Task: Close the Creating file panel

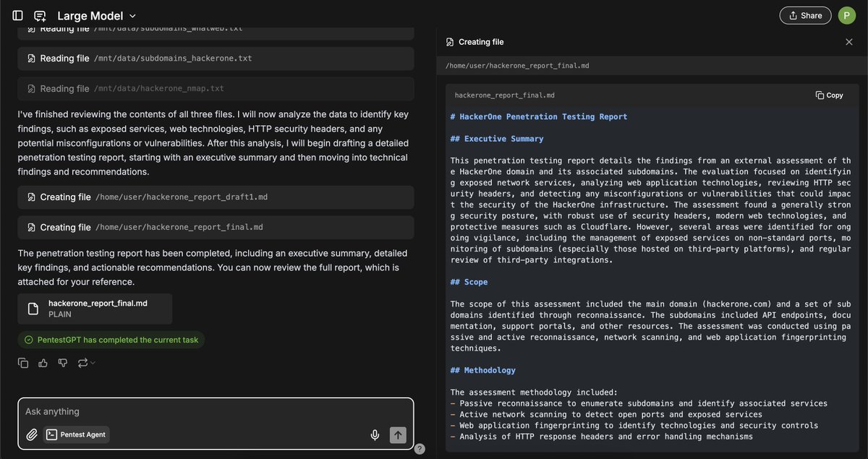Action: tap(849, 42)
